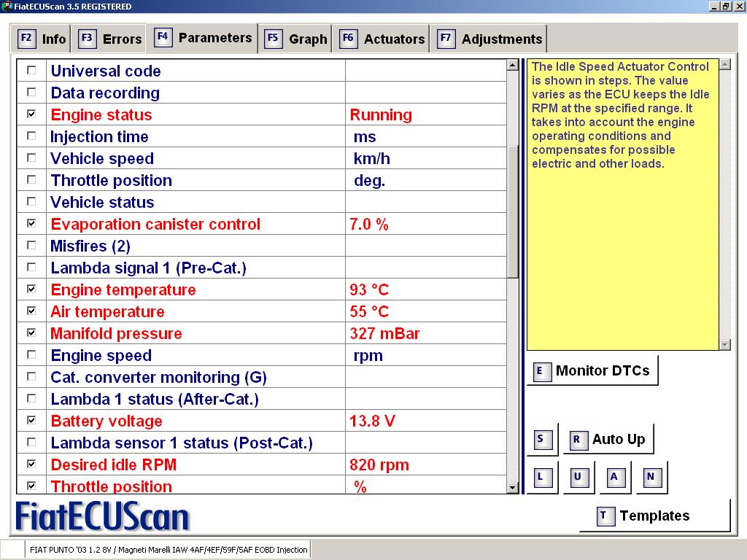
Task: Select Lambda 1 status (After-Cat.) row
Action: 262,399
